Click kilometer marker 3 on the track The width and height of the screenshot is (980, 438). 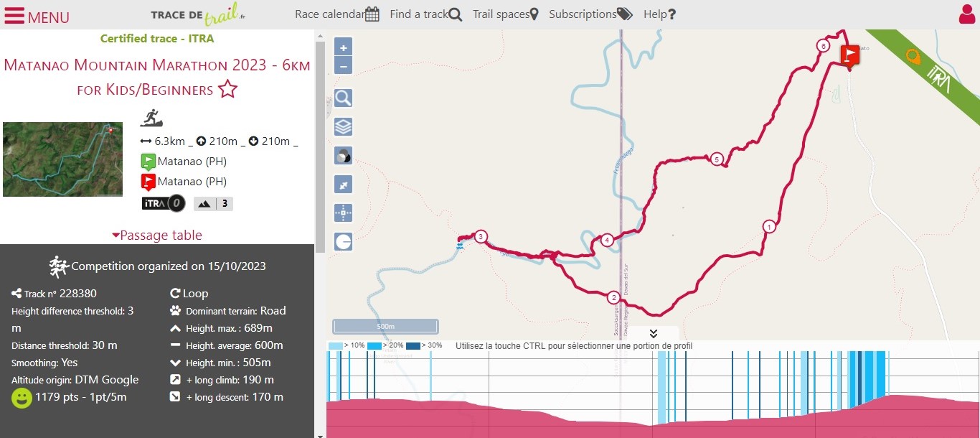tap(481, 236)
